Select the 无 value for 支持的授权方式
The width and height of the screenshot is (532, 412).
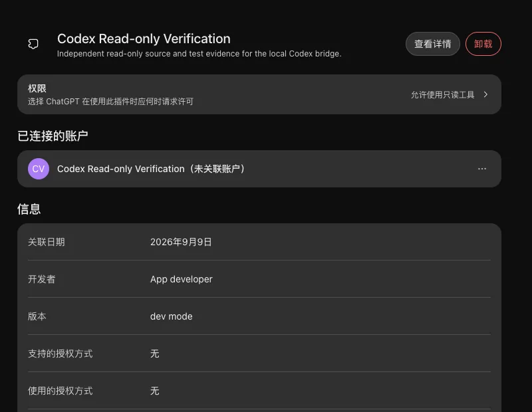tap(155, 354)
